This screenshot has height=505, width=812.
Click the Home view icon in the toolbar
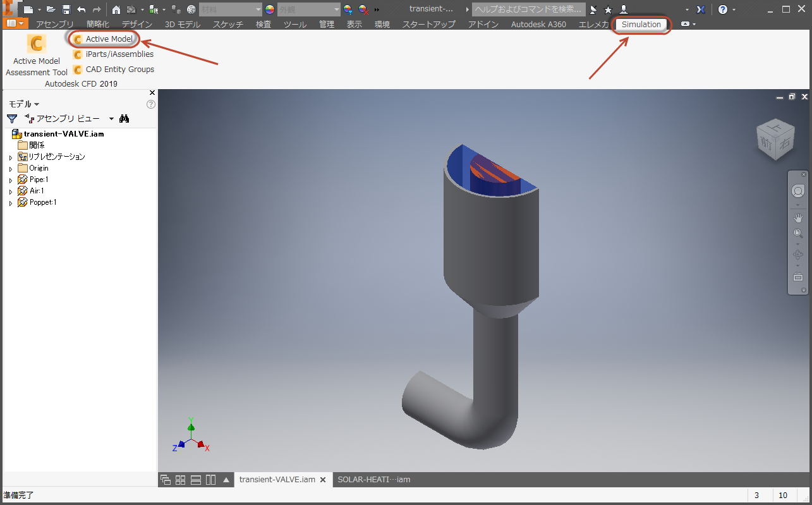(116, 9)
